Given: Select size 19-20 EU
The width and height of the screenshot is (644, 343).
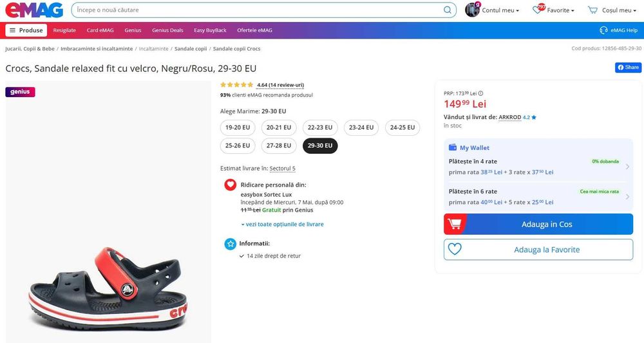Looking at the screenshot, I should [x=238, y=127].
